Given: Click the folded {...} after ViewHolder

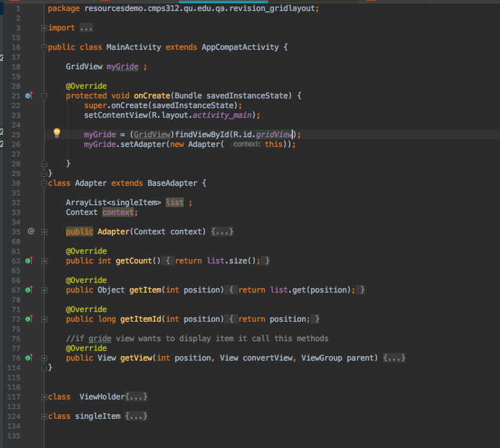Looking at the screenshot, I should coord(136,397).
